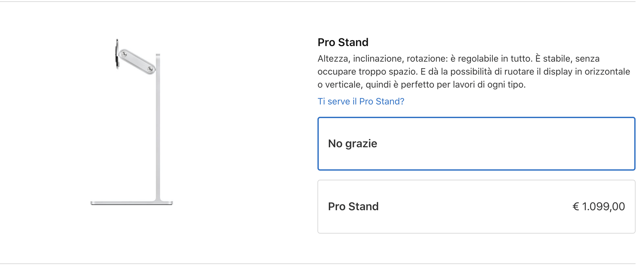644x266 pixels.
Task: Click the text line ending "di ogni tipo."
Action: click(422, 85)
